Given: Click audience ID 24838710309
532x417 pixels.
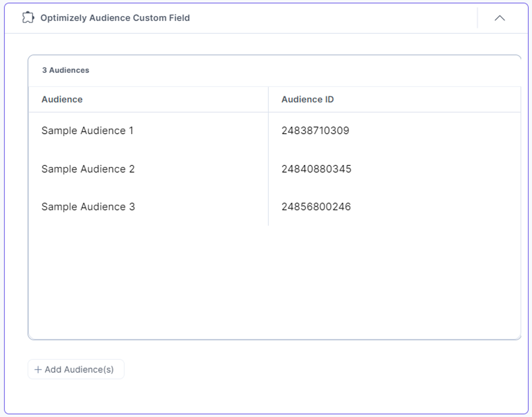Looking at the screenshot, I should [315, 131].
